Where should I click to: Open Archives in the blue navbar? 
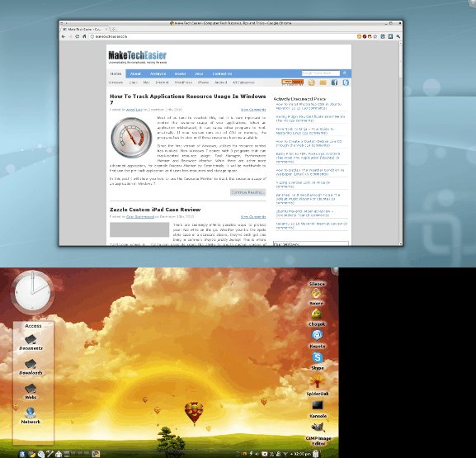click(158, 73)
